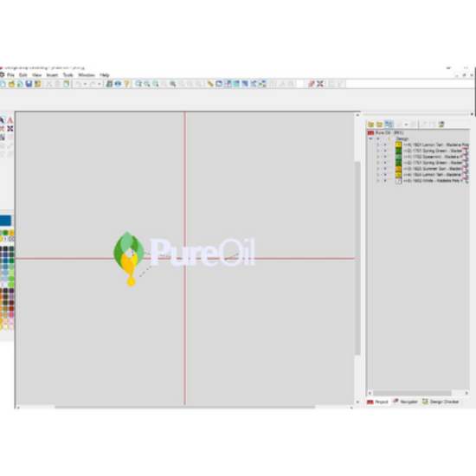Image resolution: width=476 pixels, height=476 pixels.
Task: Switch to the Project tab
Action: (x=377, y=402)
